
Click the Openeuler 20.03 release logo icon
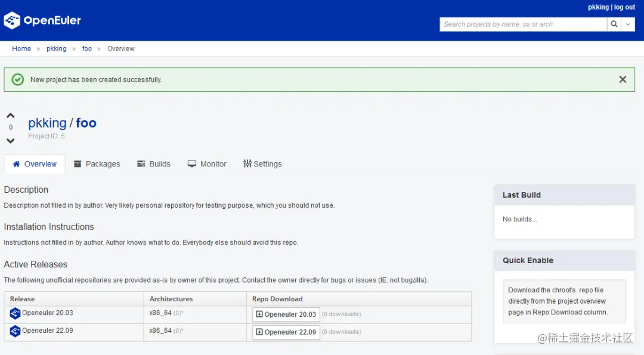(x=15, y=313)
